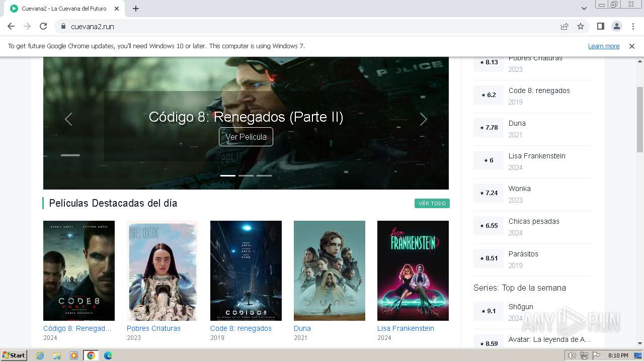Viewport: 644px width, 362px height.
Task: Switch to Chrome in the taskbar
Action: (91, 355)
